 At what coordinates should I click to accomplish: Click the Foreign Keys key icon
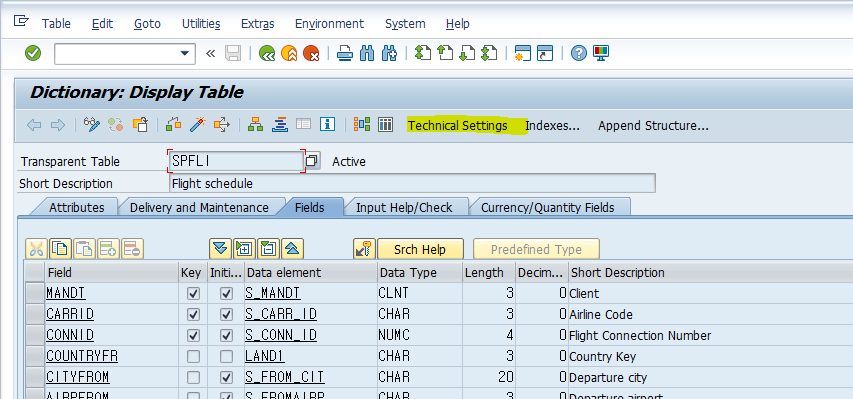tap(364, 249)
